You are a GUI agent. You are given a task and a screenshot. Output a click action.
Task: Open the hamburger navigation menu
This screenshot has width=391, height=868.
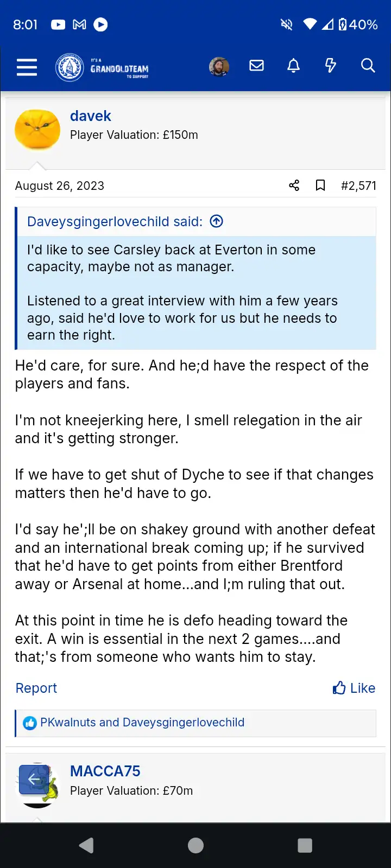[27, 67]
